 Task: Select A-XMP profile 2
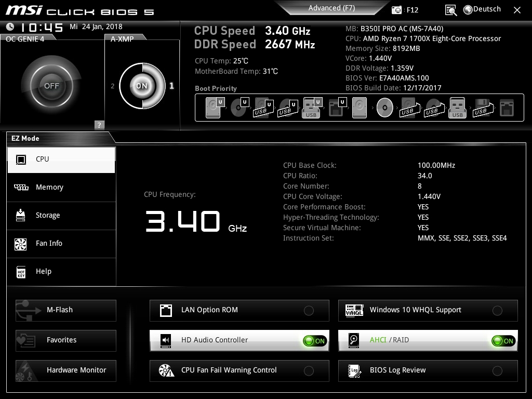[x=112, y=86]
